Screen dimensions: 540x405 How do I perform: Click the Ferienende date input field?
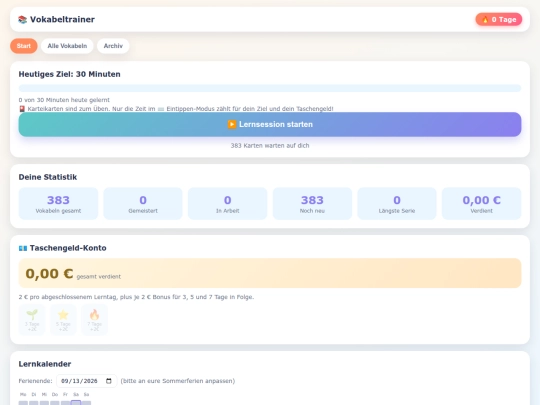pyautogui.click(x=86, y=381)
